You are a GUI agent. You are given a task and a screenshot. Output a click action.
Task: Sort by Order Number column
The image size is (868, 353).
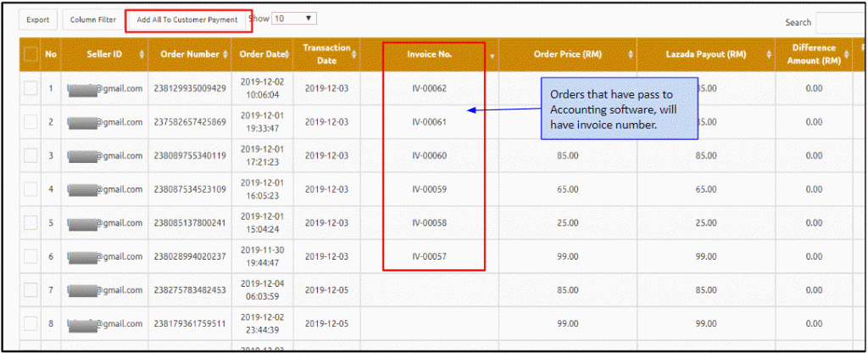pos(190,54)
